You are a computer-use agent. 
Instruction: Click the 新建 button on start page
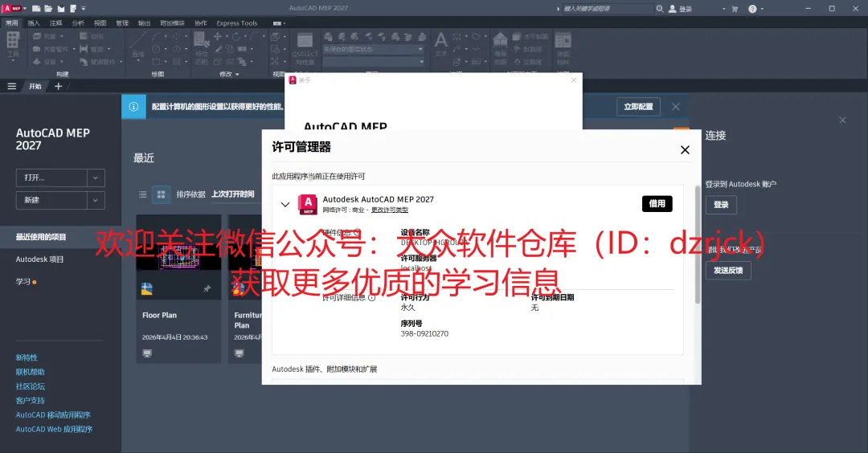pyautogui.click(x=51, y=200)
